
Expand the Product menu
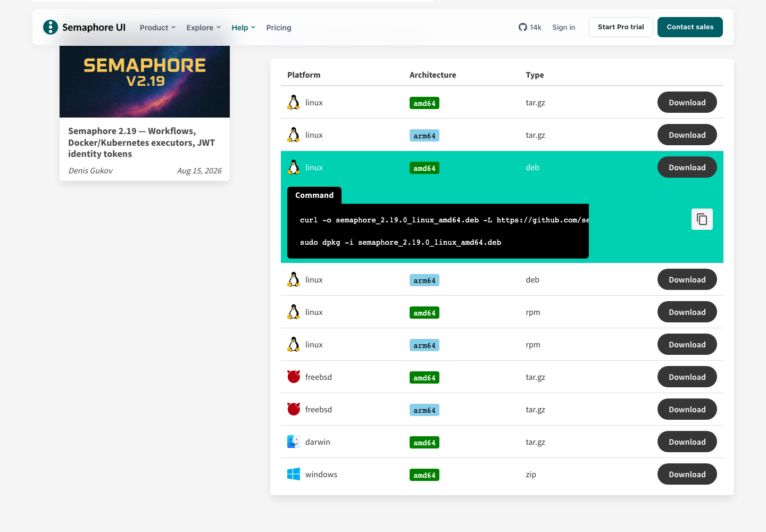(x=157, y=28)
